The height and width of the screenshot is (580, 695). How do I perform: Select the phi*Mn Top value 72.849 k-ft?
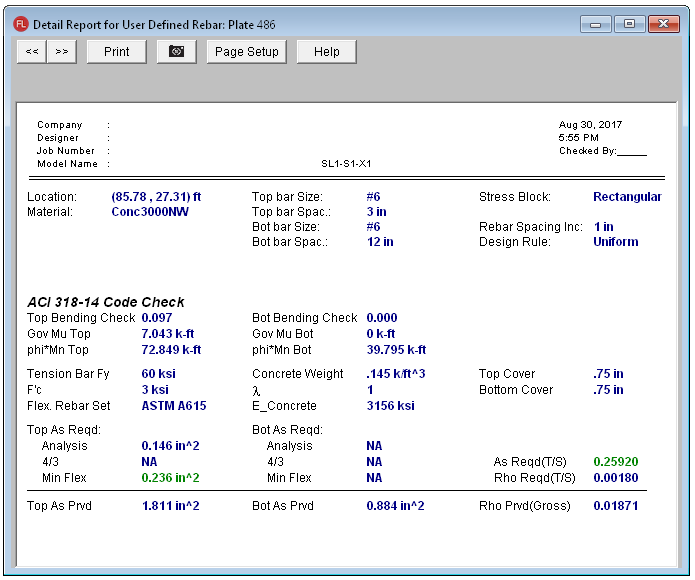[171, 350]
